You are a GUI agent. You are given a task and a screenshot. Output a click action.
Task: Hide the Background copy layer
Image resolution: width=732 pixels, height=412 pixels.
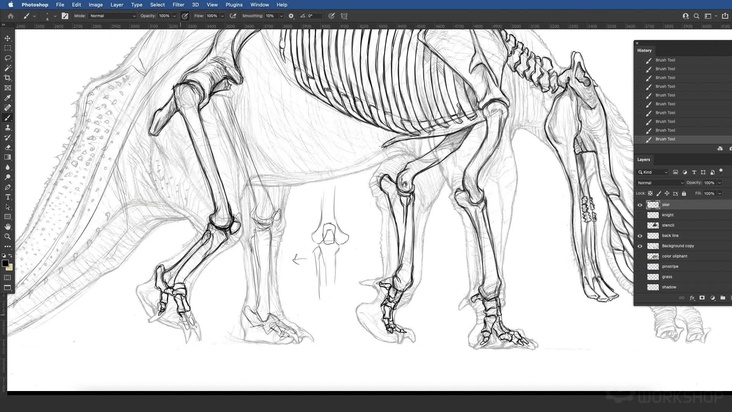[640, 246]
